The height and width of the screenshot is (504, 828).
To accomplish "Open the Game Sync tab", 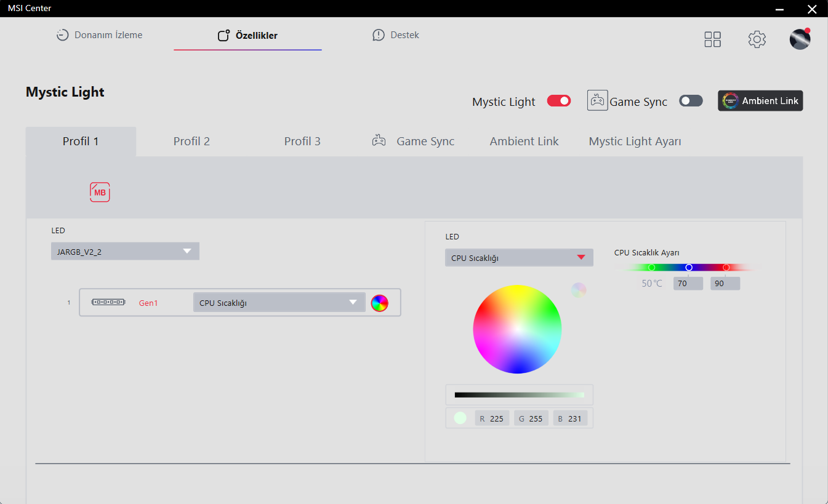I will pyautogui.click(x=413, y=142).
